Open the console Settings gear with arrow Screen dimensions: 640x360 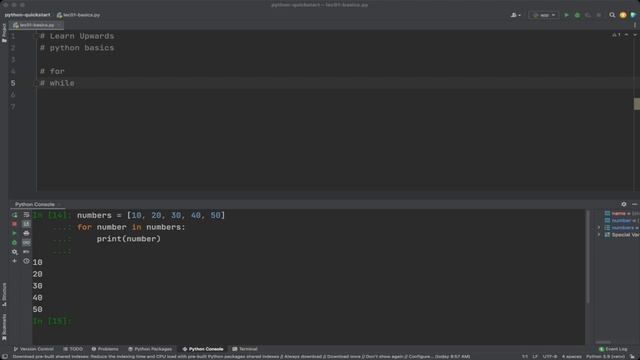[x=14, y=252]
